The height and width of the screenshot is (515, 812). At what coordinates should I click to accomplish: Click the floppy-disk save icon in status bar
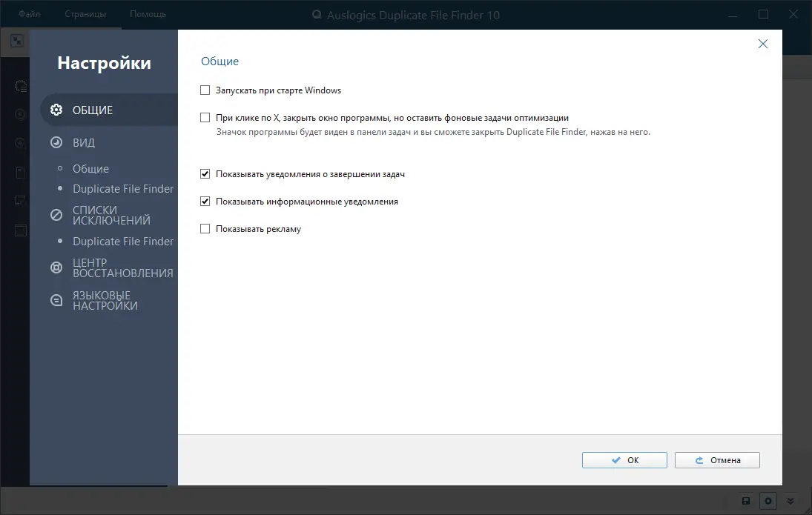point(746,500)
